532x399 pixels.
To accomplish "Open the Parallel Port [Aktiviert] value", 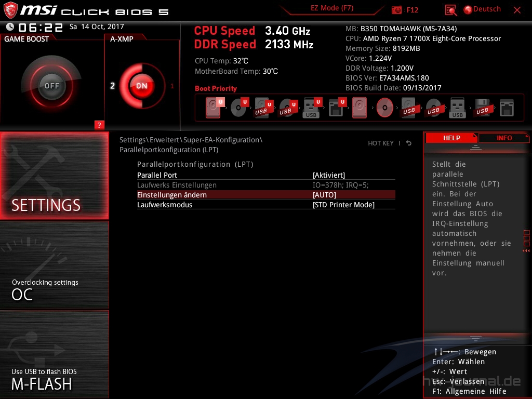I will 328,175.
